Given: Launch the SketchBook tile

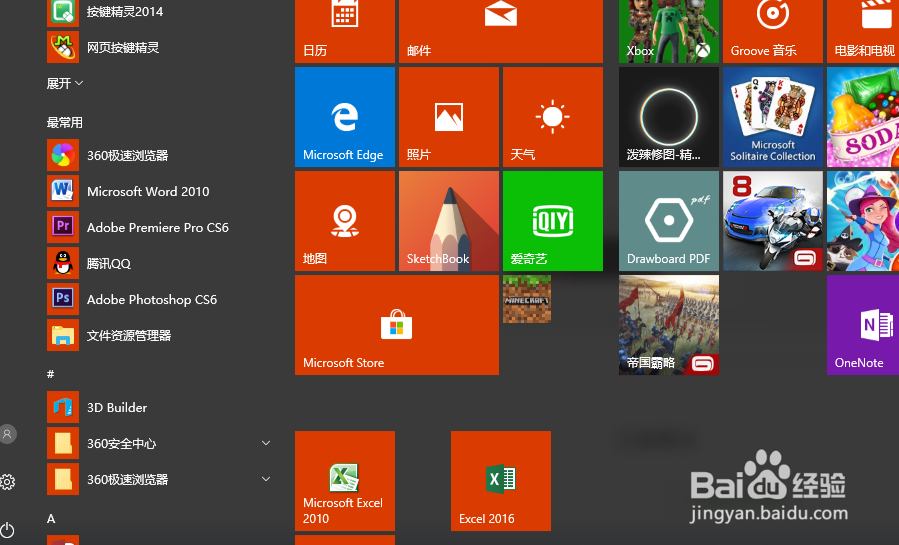Looking at the screenshot, I should coord(448,221).
